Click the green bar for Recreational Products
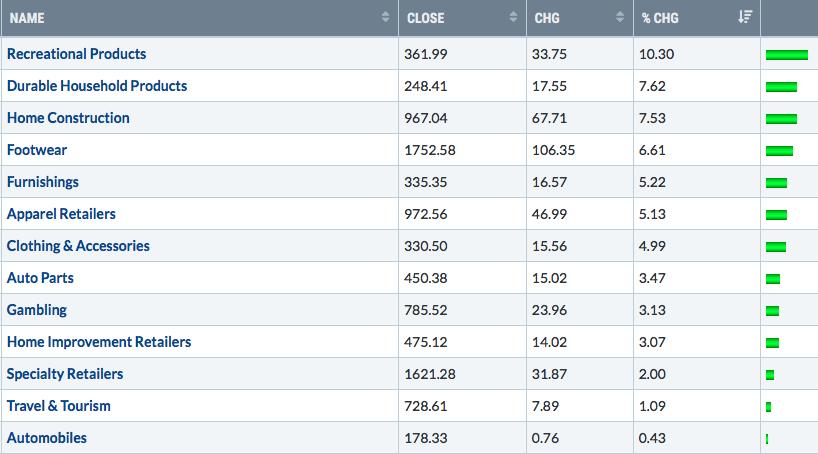This screenshot has width=818, height=454. pos(787,55)
